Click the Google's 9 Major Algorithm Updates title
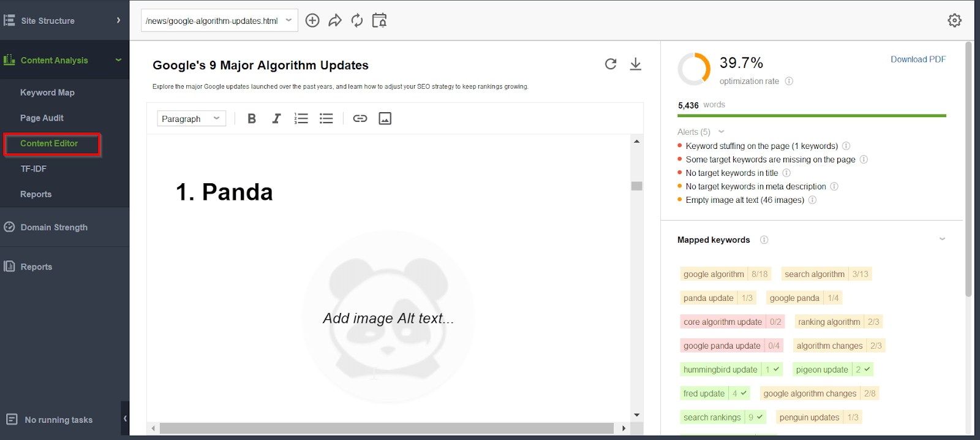Viewport: 980px width, 440px height. click(x=260, y=65)
